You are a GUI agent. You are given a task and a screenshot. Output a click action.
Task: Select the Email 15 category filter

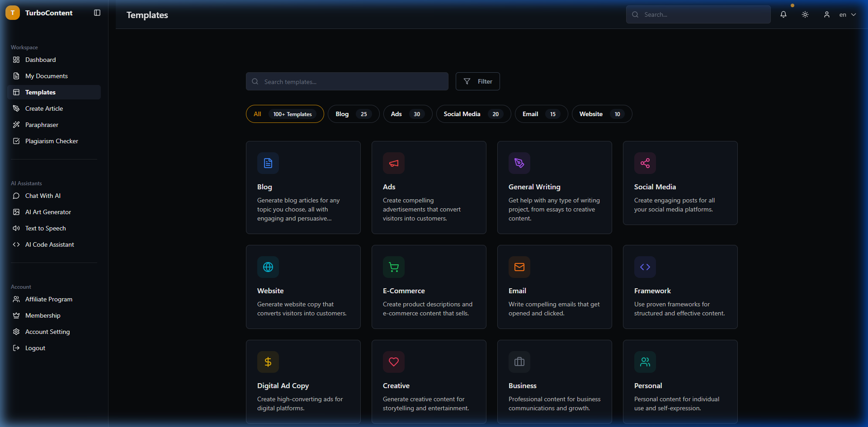click(541, 114)
